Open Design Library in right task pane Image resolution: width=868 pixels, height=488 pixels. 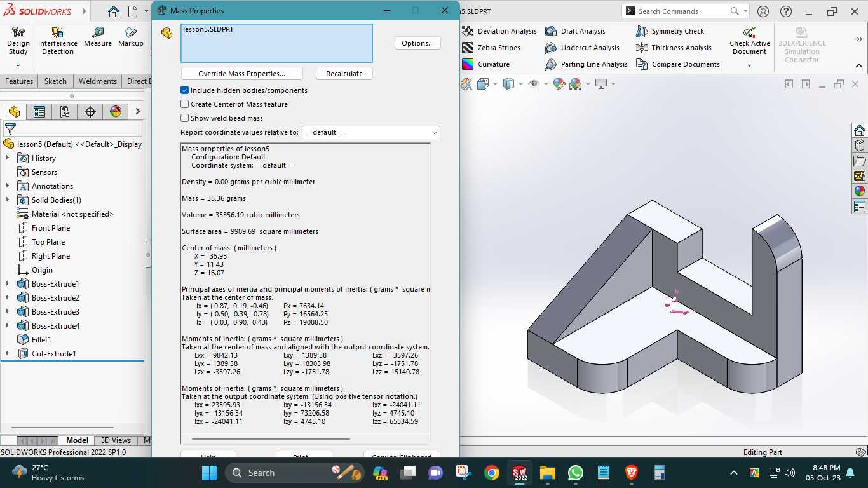point(860,146)
